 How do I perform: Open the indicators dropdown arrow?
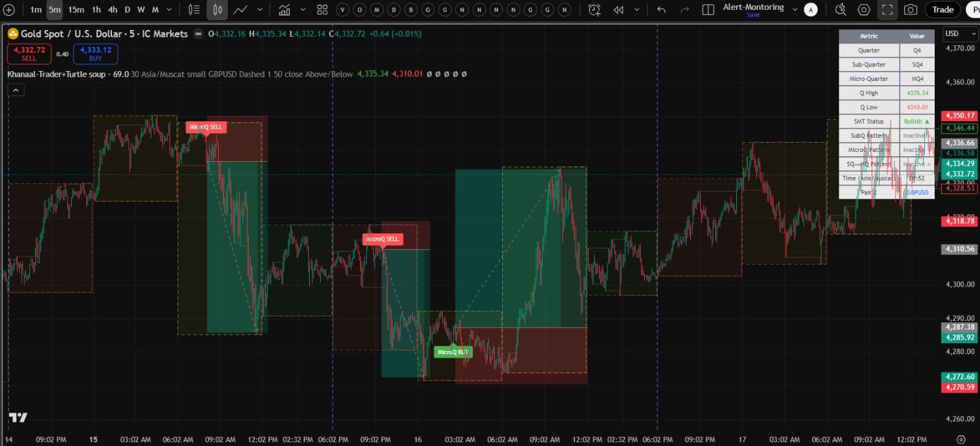pos(303,10)
